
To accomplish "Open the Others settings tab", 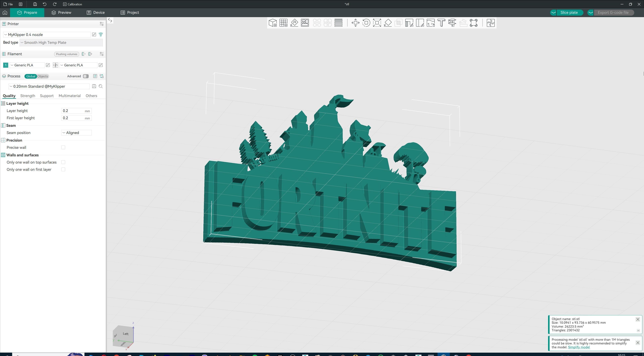I will (x=91, y=96).
